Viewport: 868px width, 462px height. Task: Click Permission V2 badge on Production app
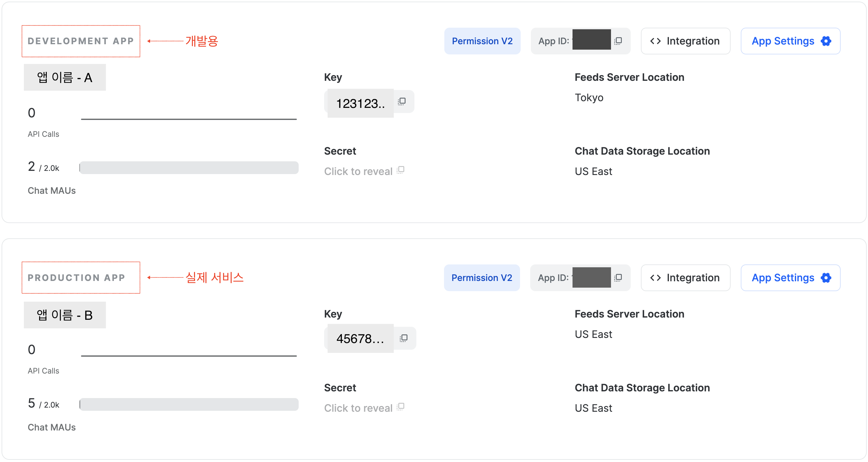tap(482, 278)
